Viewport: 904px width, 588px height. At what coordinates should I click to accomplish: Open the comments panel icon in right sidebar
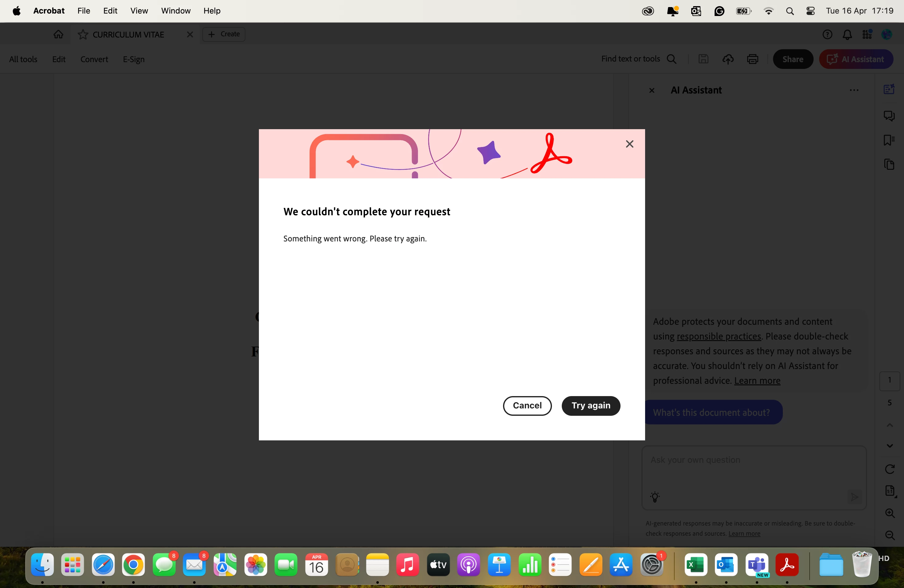click(889, 115)
